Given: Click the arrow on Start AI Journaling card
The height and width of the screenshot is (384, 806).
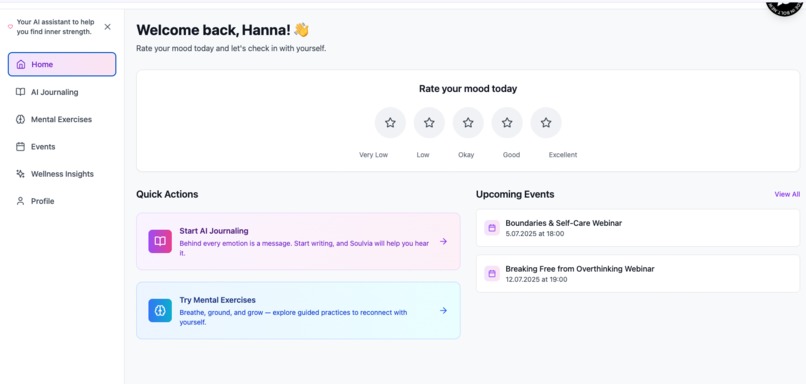Looking at the screenshot, I should [443, 242].
